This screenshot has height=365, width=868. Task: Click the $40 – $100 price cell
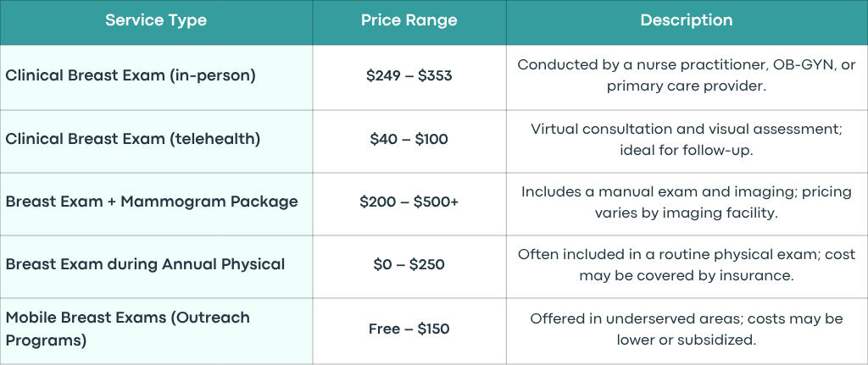click(409, 141)
